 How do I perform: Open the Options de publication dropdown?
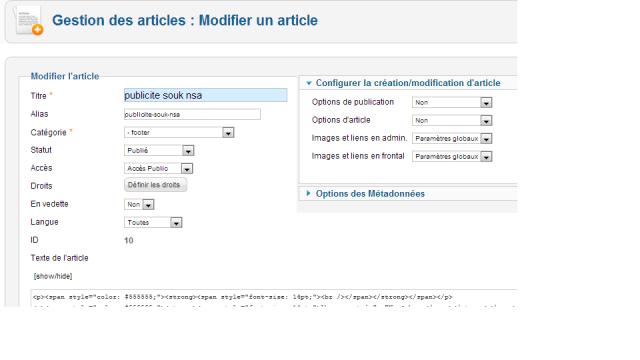(x=452, y=102)
